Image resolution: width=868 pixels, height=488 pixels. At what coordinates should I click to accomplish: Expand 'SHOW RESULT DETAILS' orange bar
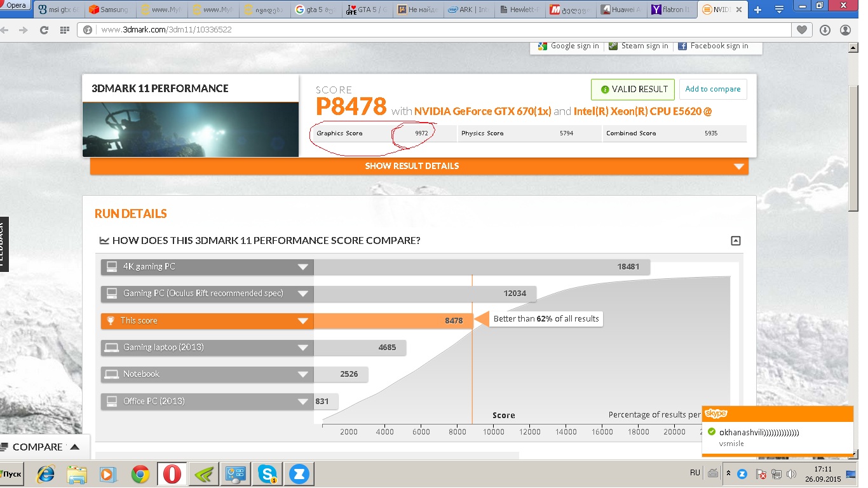tap(419, 166)
